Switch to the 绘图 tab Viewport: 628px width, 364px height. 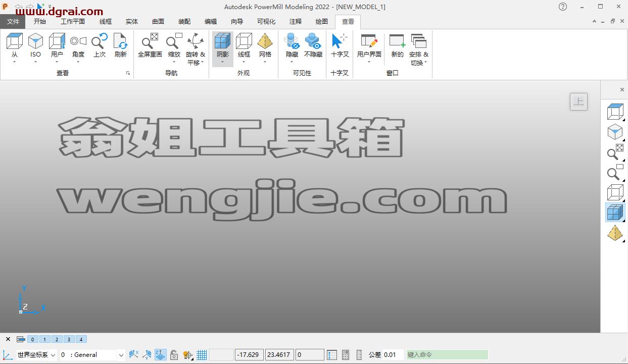[322, 22]
